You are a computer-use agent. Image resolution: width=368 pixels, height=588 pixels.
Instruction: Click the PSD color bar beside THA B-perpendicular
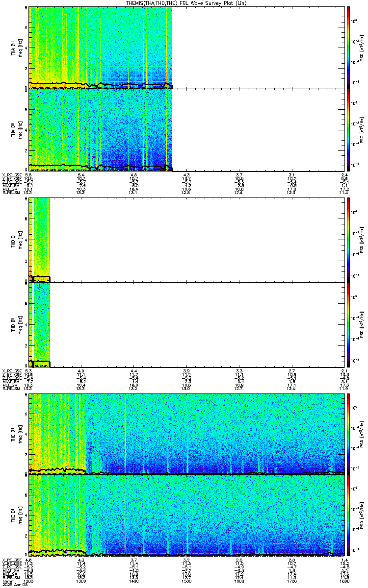(348, 48)
